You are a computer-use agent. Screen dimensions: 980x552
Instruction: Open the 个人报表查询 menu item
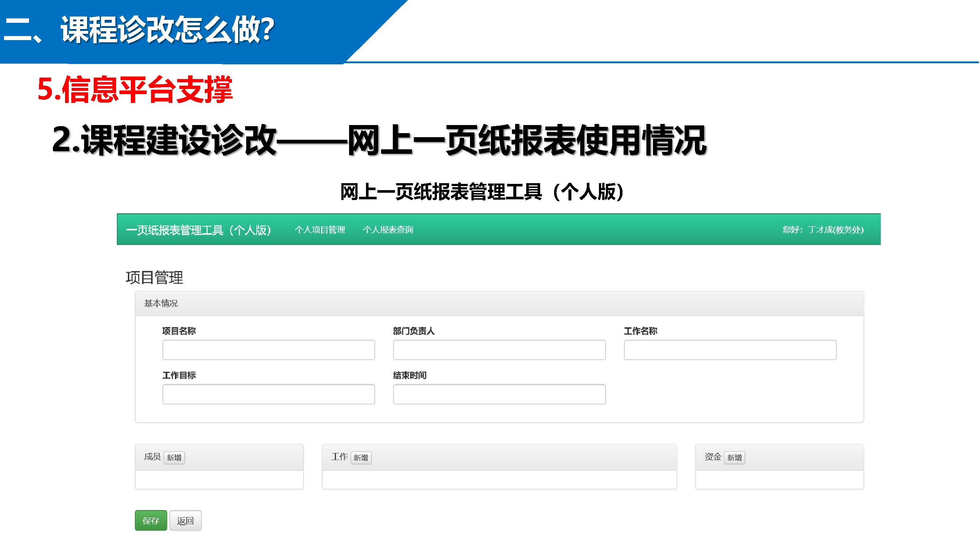click(x=388, y=230)
